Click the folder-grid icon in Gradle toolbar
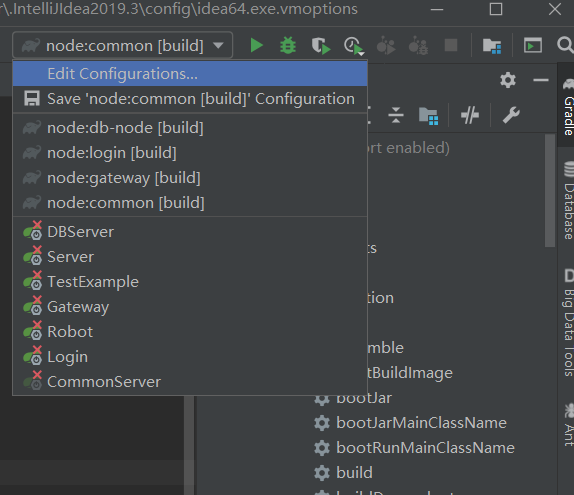This screenshot has width=574, height=495. pos(428,116)
